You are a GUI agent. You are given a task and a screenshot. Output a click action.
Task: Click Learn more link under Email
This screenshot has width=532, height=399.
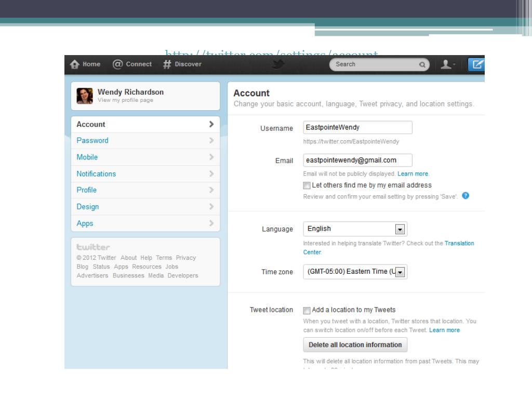pyautogui.click(x=413, y=174)
